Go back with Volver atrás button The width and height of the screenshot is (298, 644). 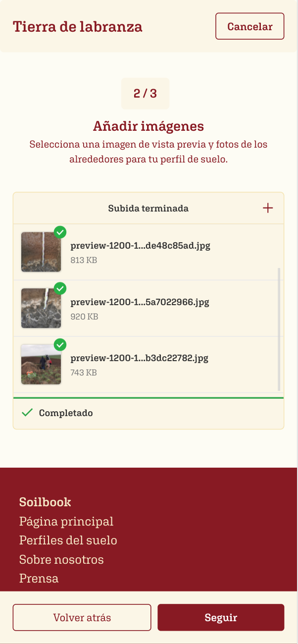tap(82, 618)
